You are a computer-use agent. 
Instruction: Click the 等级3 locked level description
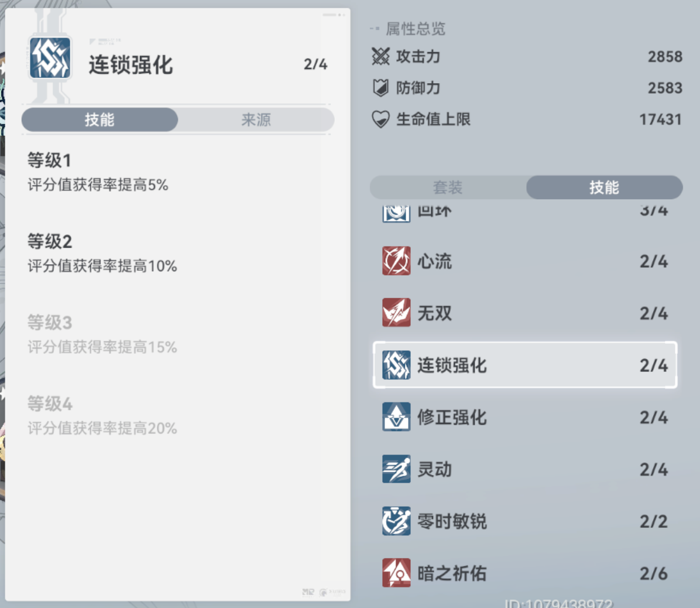coord(102,334)
